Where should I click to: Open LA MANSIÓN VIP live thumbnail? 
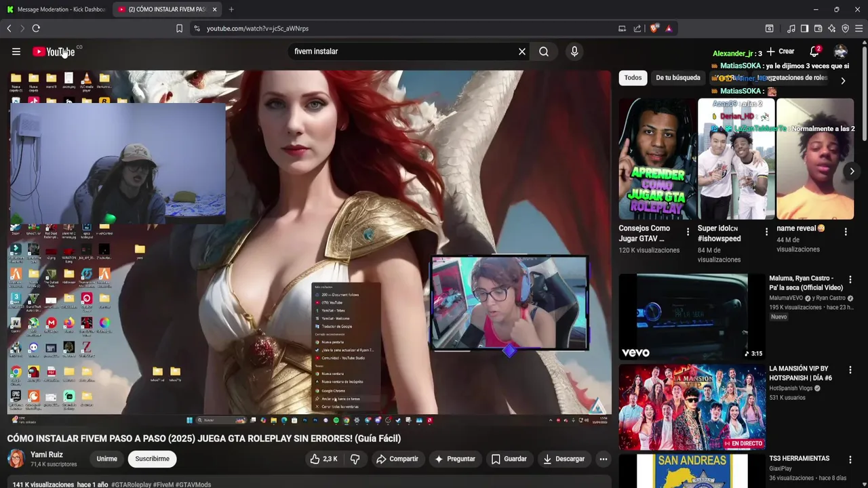click(692, 407)
